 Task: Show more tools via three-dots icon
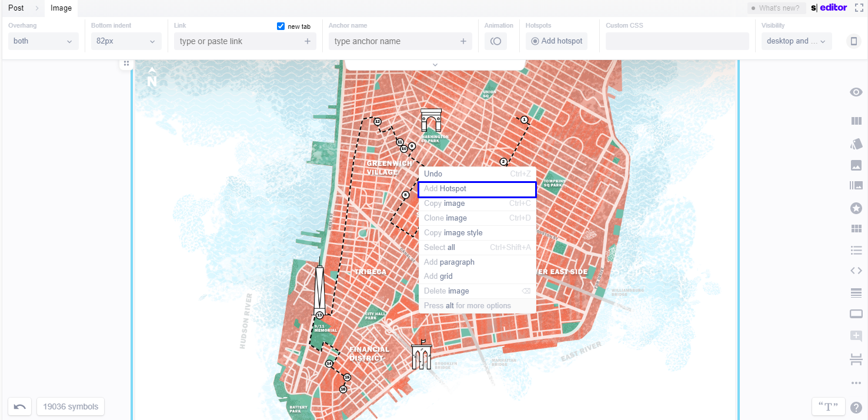pyautogui.click(x=856, y=383)
